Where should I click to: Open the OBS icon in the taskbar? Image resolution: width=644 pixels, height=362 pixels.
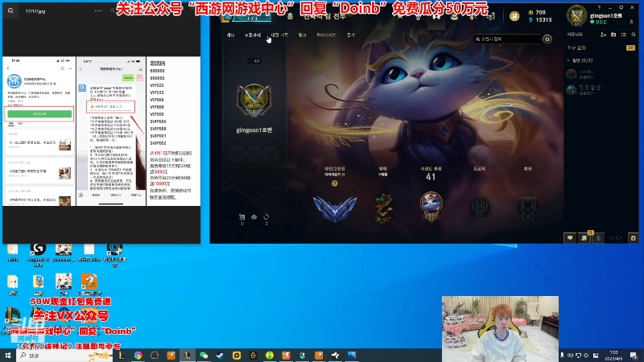click(x=155, y=356)
